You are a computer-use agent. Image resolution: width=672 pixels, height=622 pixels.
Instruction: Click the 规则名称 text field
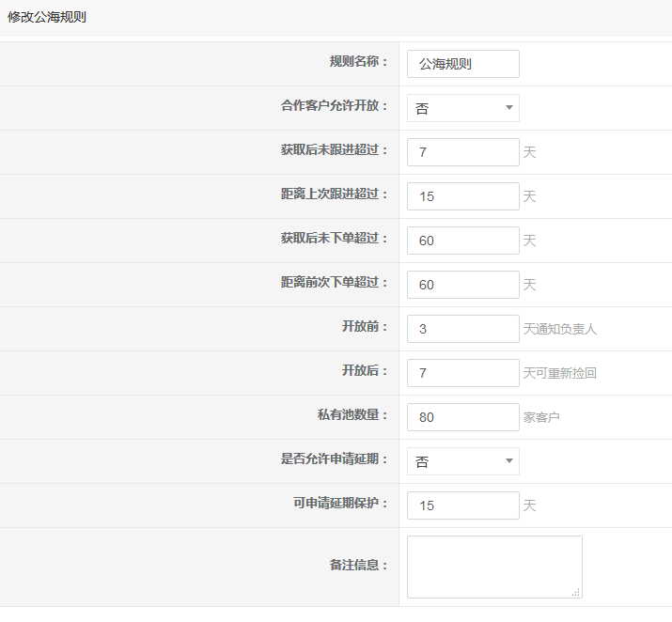point(462,64)
